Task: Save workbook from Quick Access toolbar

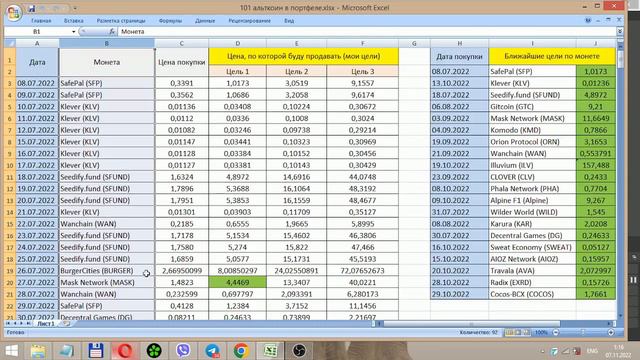Action: tap(31, 8)
